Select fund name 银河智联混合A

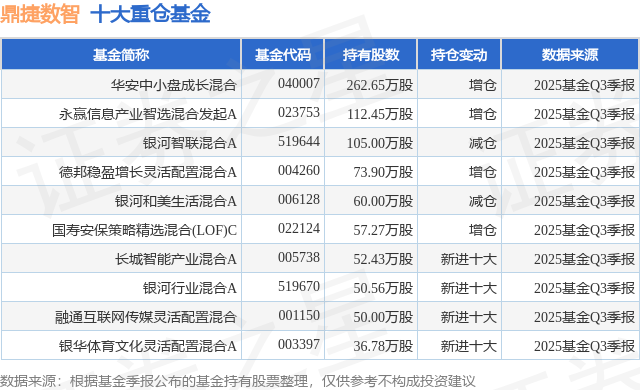[190, 143]
